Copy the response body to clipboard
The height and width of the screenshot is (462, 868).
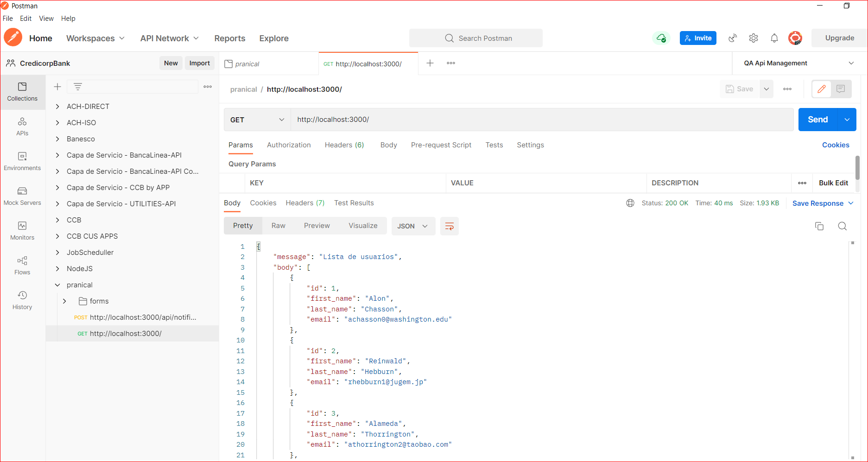819,226
